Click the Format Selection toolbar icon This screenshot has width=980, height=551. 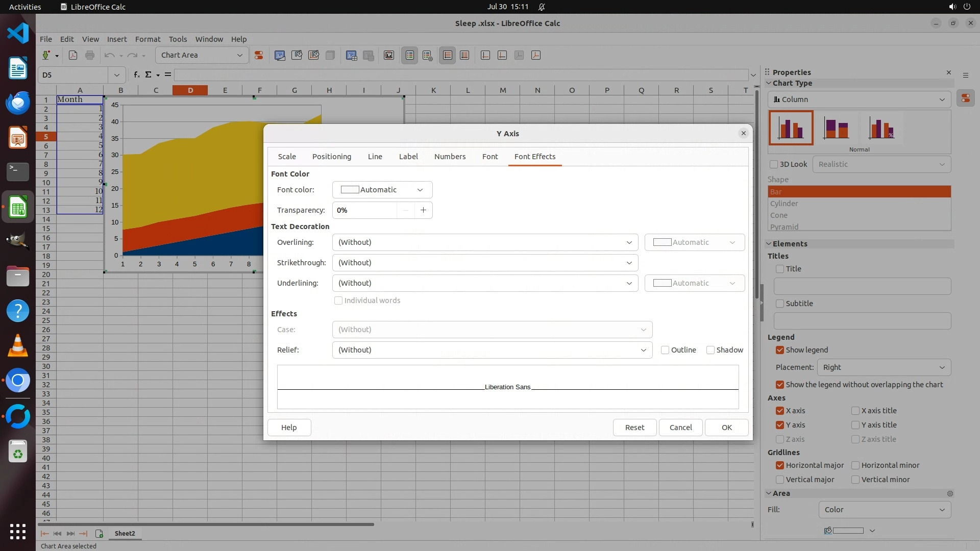(259, 55)
